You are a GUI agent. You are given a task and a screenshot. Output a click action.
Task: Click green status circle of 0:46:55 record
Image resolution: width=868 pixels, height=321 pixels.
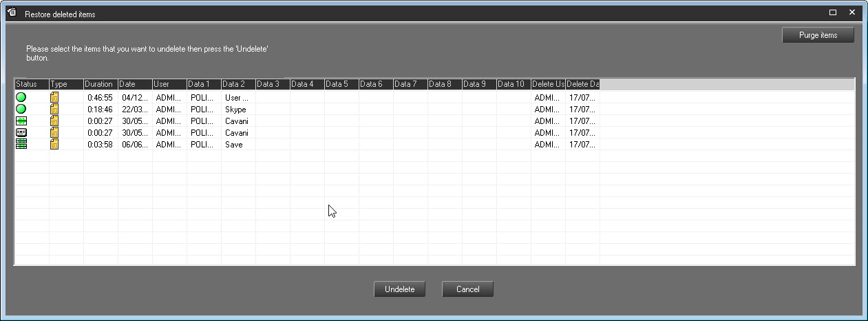(x=21, y=97)
